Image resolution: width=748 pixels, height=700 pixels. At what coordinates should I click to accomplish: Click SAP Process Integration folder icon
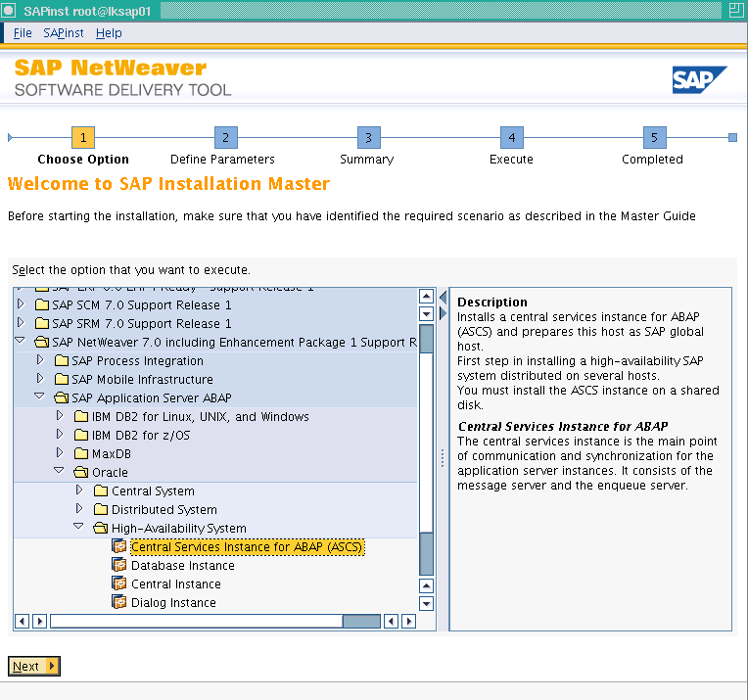62,360
